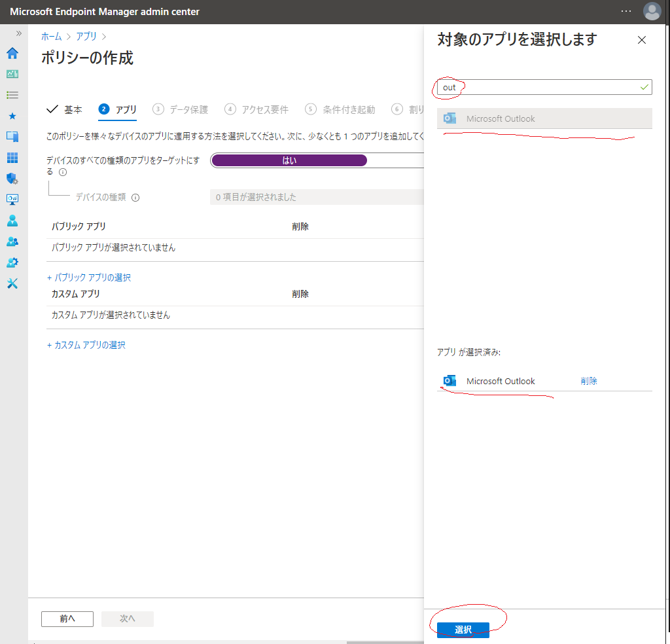Switch to step 2 アプリ tab

[x=118, y=109]
